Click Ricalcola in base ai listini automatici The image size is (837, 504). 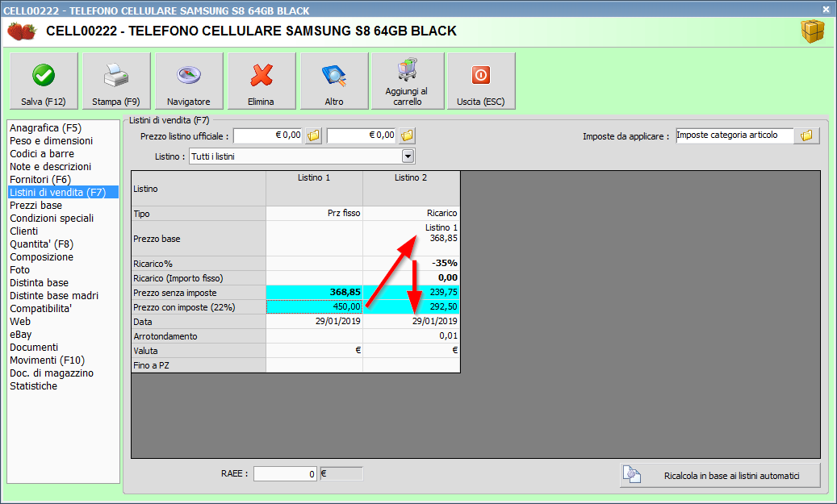coord(720,476)
